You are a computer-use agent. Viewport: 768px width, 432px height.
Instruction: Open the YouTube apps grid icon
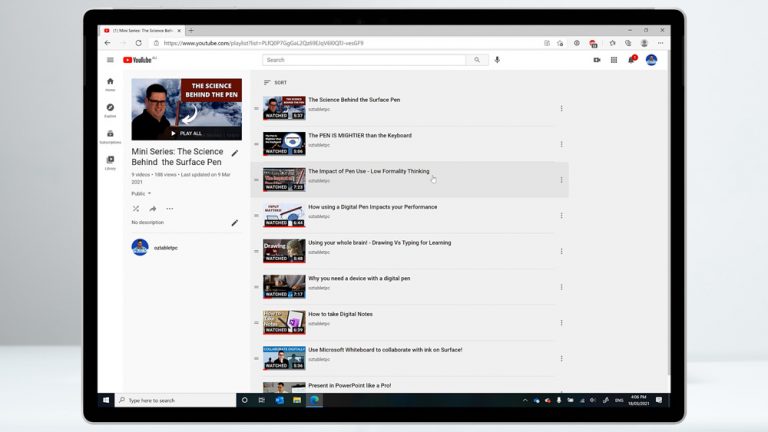pyautogui.click(x=614, y=60)
